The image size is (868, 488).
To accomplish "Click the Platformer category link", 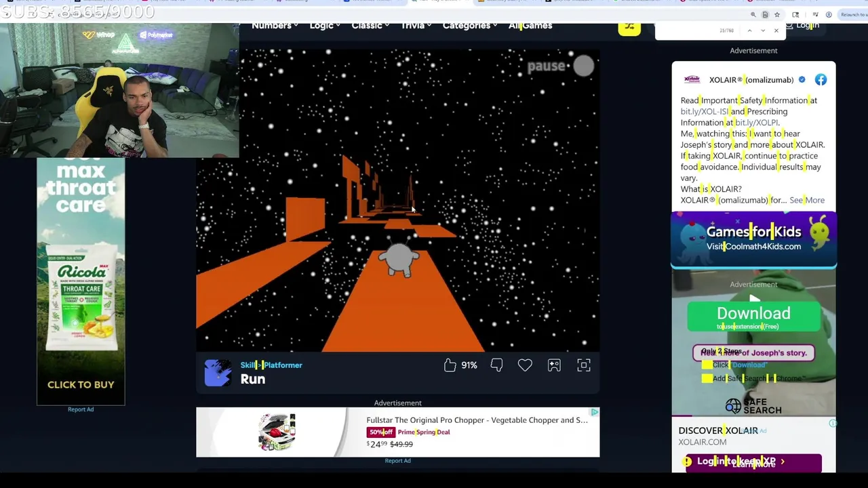I will pyautogui.click(x=283, y=365).
